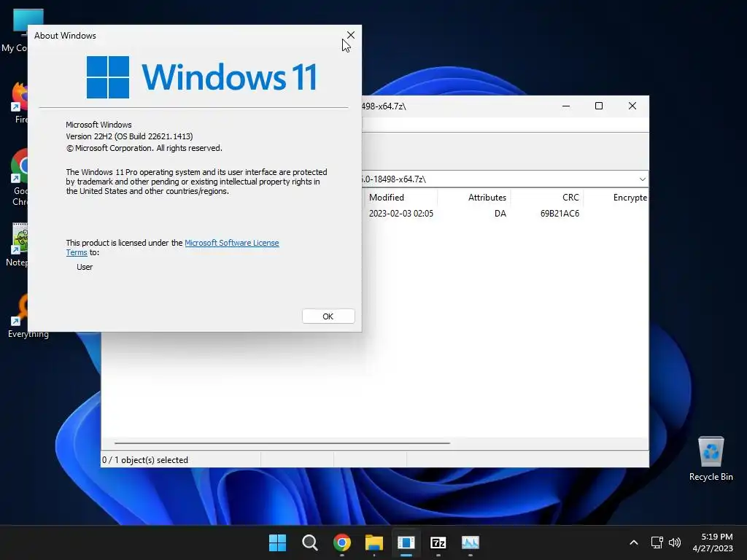747x560 pixels.
Task: Open the Windows Start menu
Action: click(277, 542)
